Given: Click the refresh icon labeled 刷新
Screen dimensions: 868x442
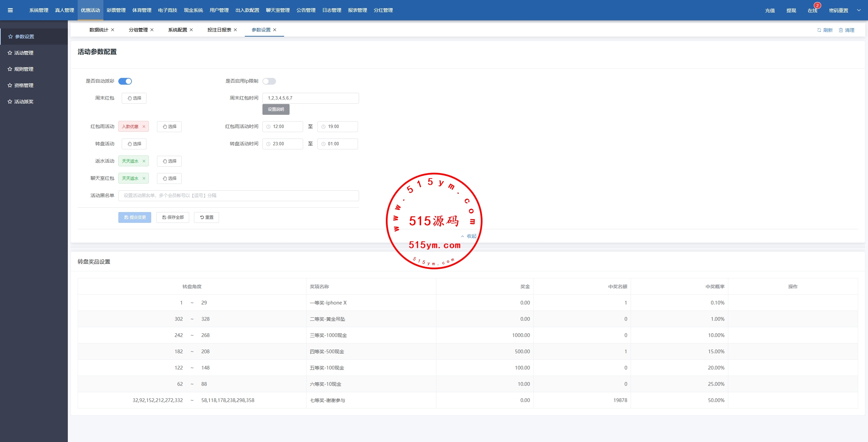Looking at the screenshot, I should tap(819, 30).
